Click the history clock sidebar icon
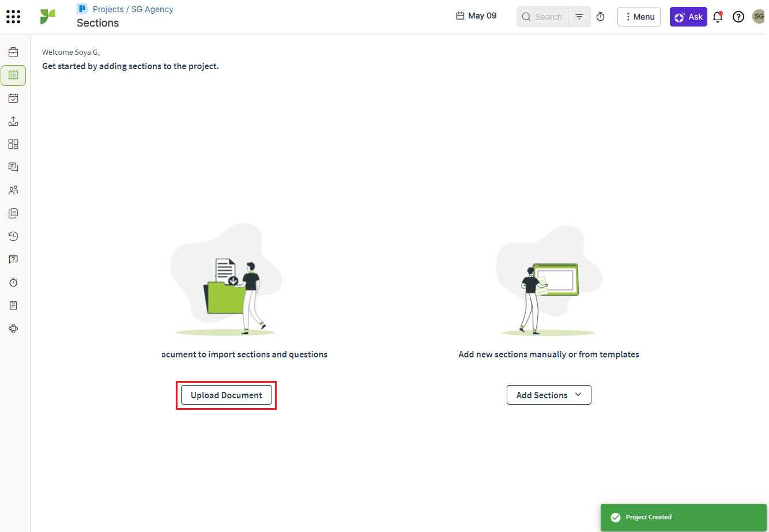This screenshot has width=769, height=532. (13, 236)
